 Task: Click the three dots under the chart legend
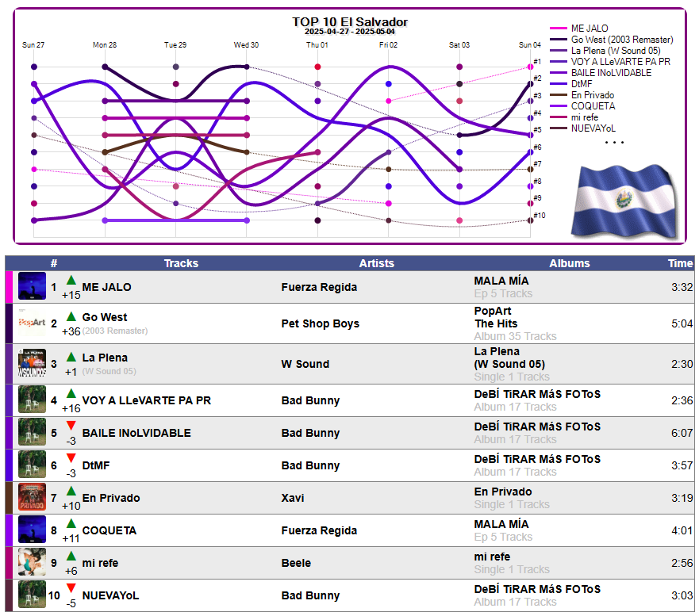pyautogui.click(x=614, y=143)
